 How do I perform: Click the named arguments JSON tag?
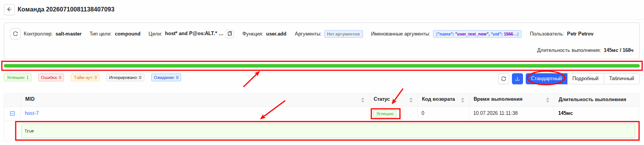[x=477, y=34]
